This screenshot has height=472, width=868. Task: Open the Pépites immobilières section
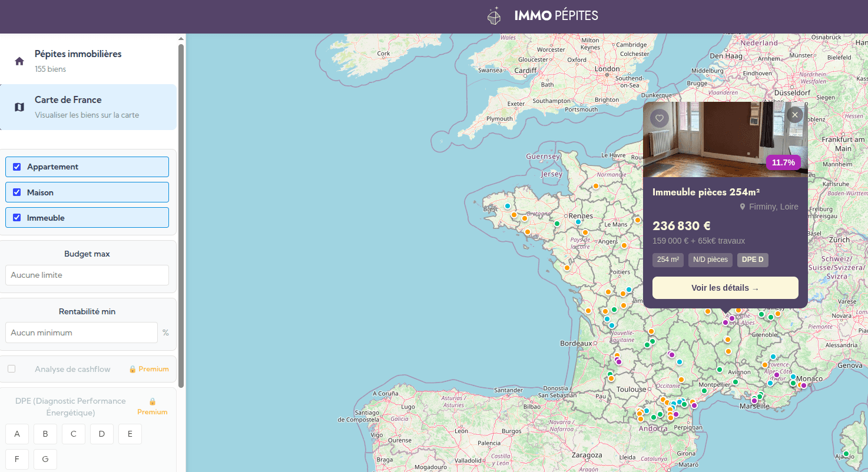coord(78,61)
